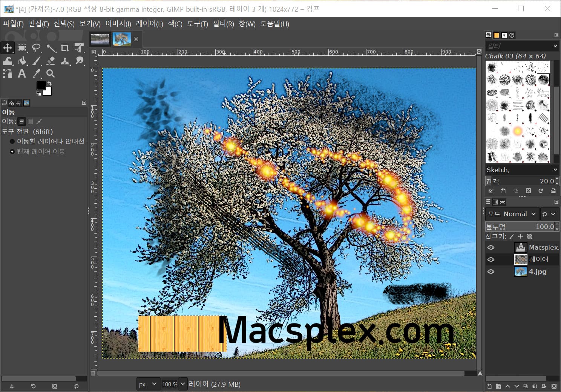Close the current tree image tab
This screenshot has height=392, width=561.
pyautogui.click(x=136, y=39)
